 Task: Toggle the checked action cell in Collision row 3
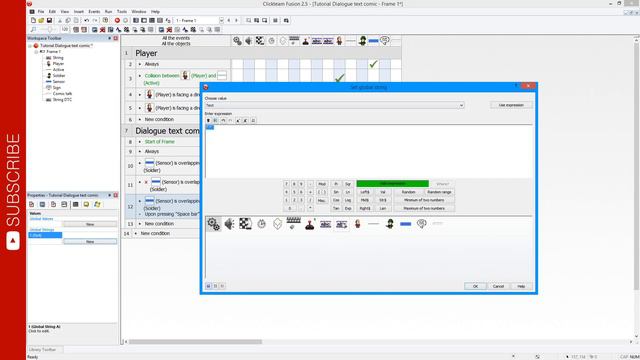tap(340, 78)
